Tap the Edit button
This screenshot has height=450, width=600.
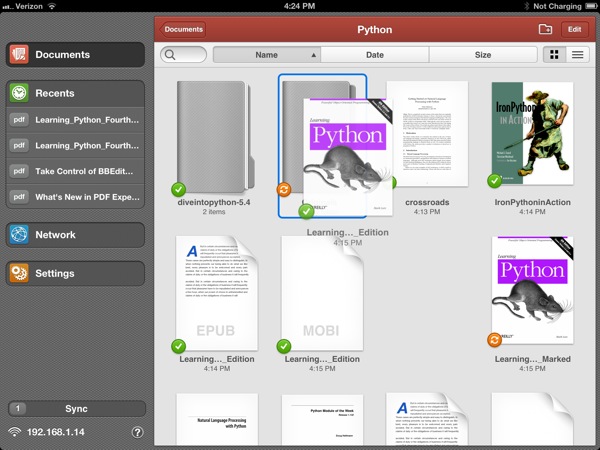(574, 29)
